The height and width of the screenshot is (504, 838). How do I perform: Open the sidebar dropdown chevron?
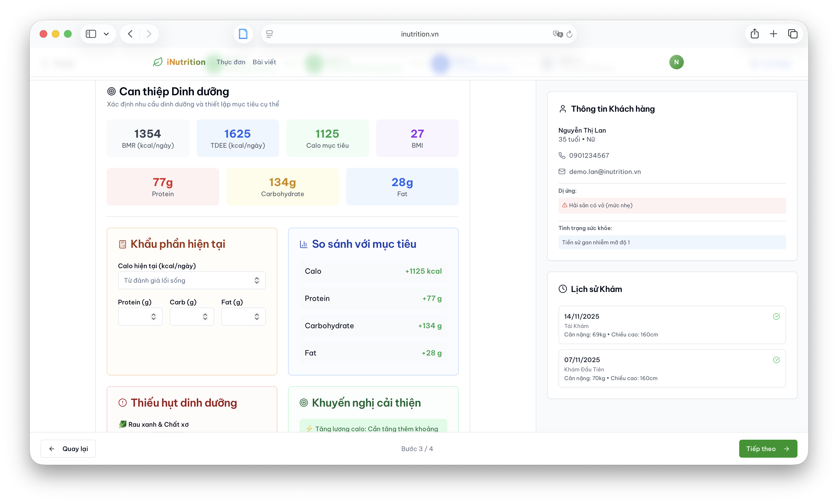click(106, 34)
